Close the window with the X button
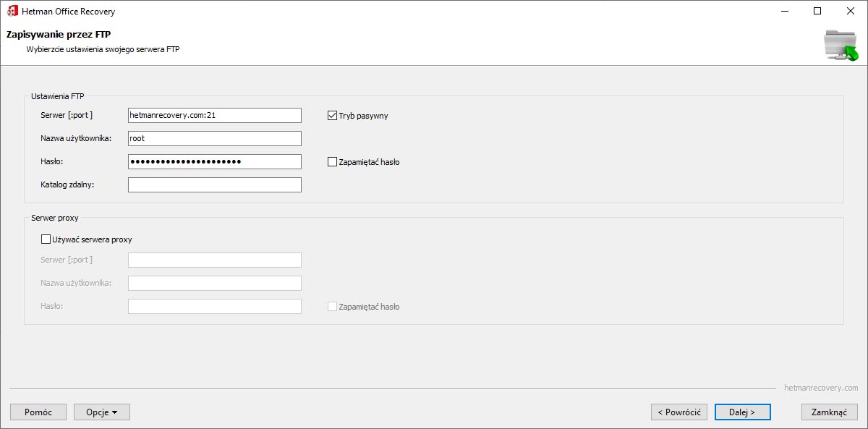Screen dimensions: 868x429 point(851,11)
